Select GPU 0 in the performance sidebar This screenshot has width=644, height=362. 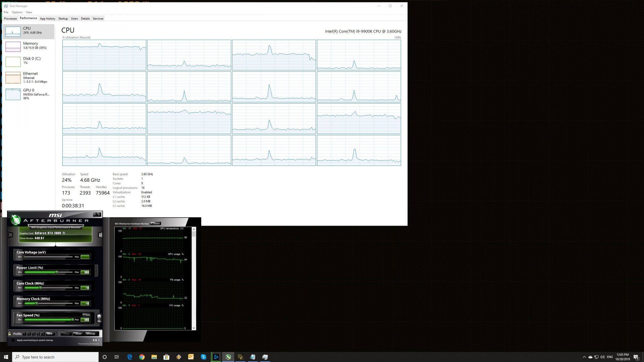click(29, 94)
